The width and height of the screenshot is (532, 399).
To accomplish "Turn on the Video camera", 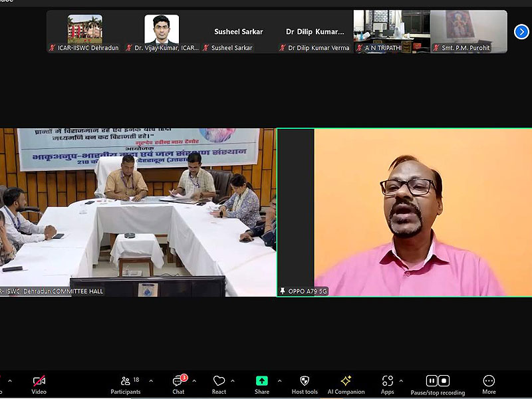I will [39, 381].
